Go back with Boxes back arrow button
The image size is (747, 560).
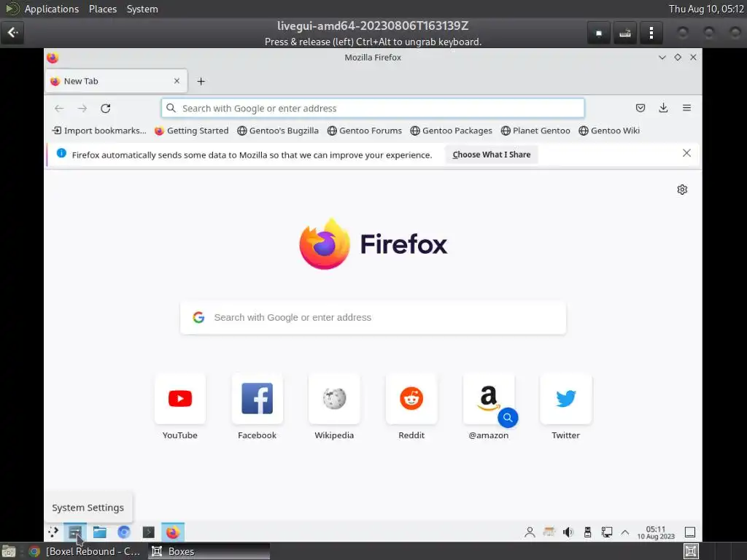coord(12,32)
